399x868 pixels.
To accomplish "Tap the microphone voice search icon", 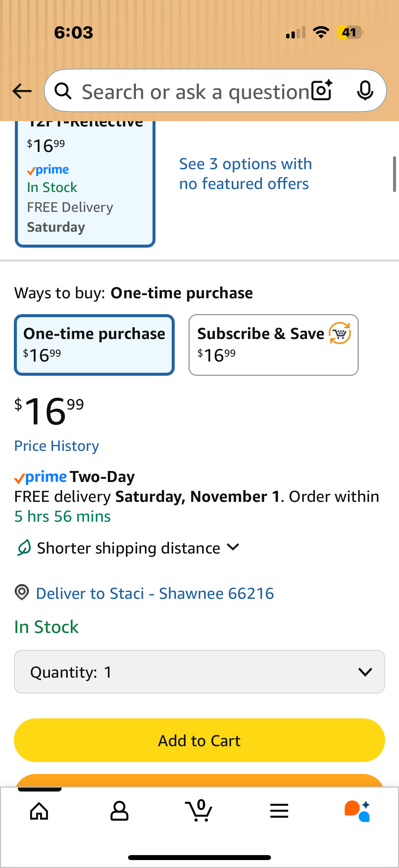I will pos(365,91).
